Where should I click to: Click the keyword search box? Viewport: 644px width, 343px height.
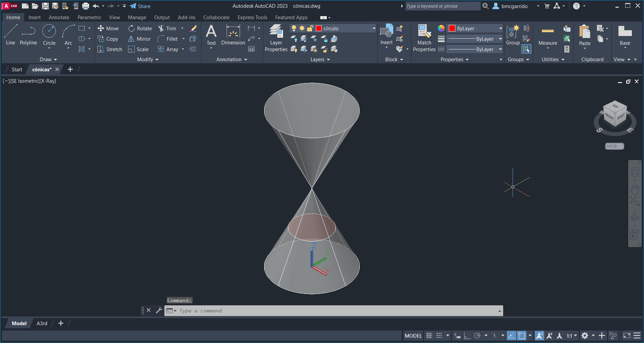443,6
